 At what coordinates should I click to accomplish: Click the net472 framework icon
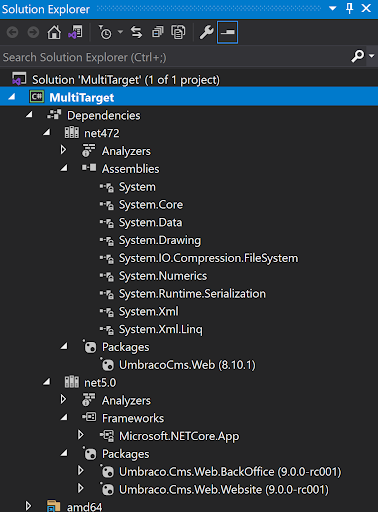(72, 133)
